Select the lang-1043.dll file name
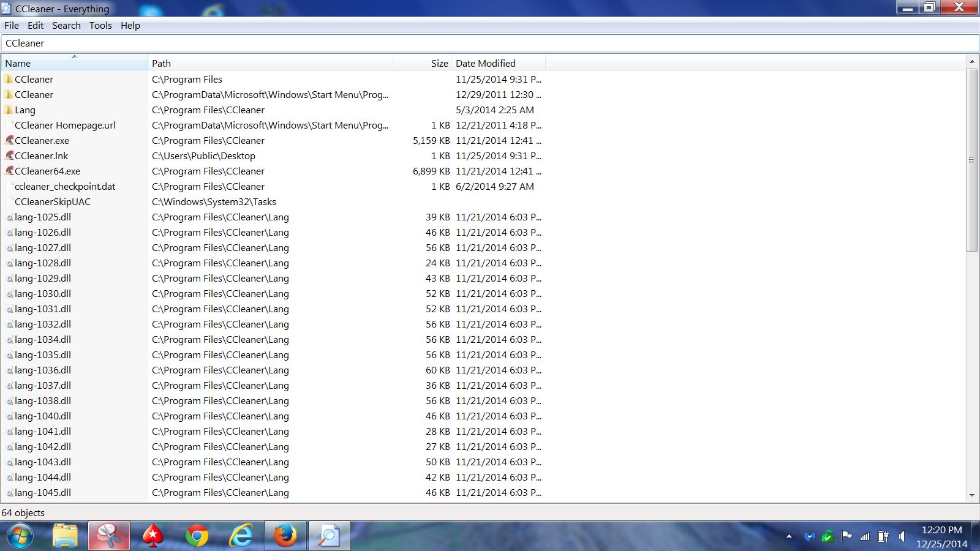Image resolution: width=980 pixels, height=551 pixels. point(43,462)
